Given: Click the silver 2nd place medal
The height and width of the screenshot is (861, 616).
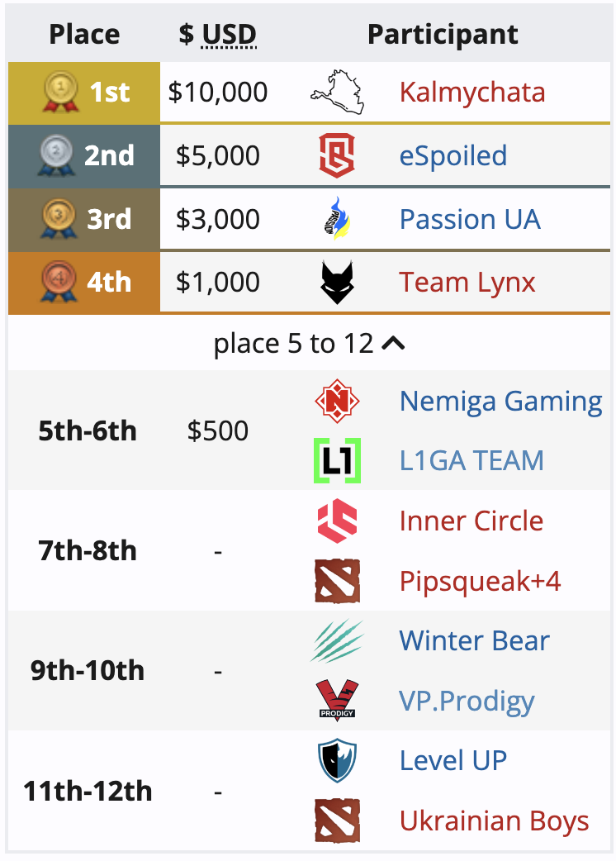Looking at the screenshot, I should (x=54, y=155).
